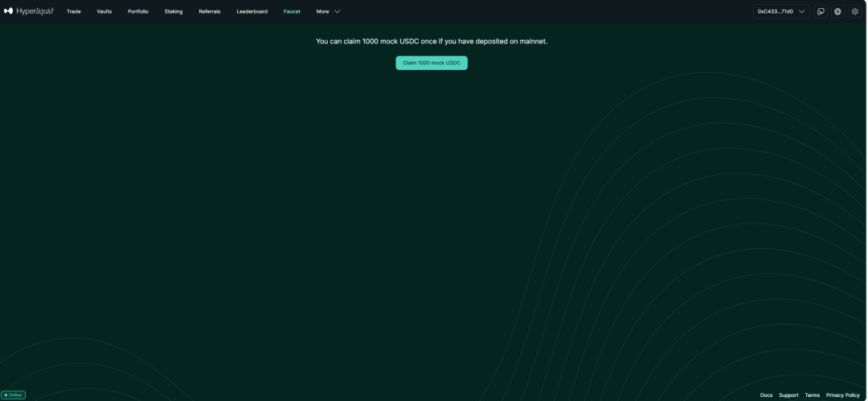Open the Referrals page
Screen dimensions: 868x401
tap(210, 11)
